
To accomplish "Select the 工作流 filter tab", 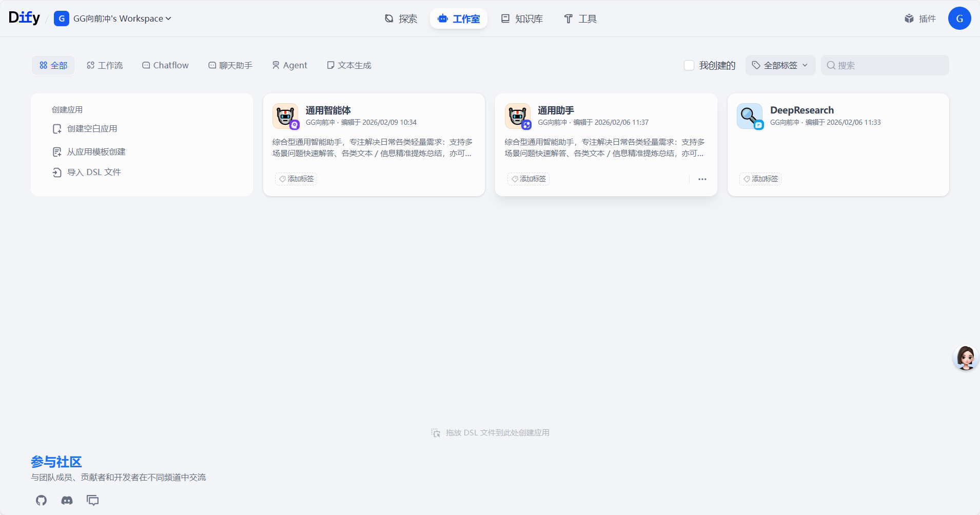I will 105,65.
